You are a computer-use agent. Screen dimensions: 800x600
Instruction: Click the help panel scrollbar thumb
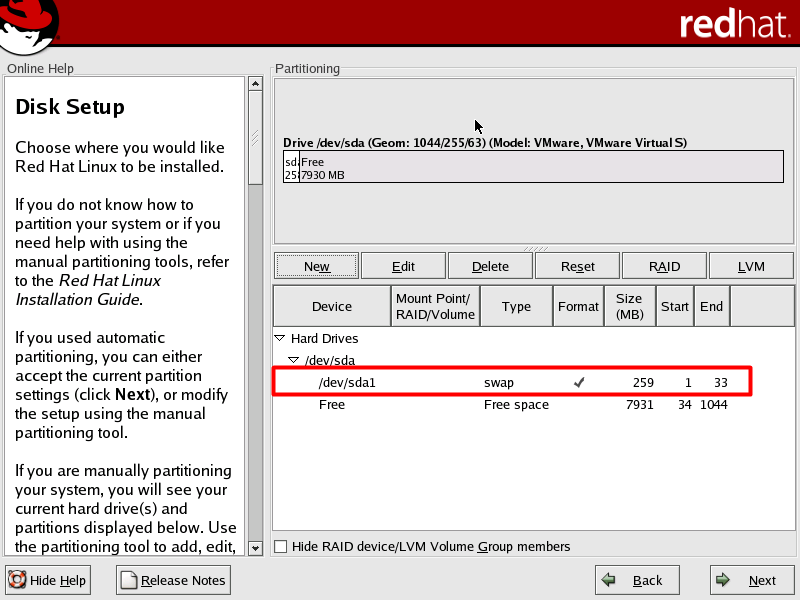point(256,138)
